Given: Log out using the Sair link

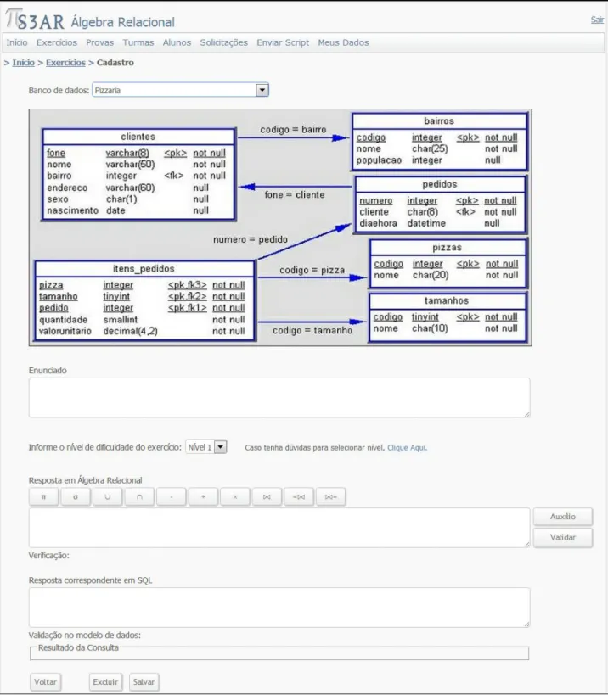Looking at the screenshot, I should 597,20.
